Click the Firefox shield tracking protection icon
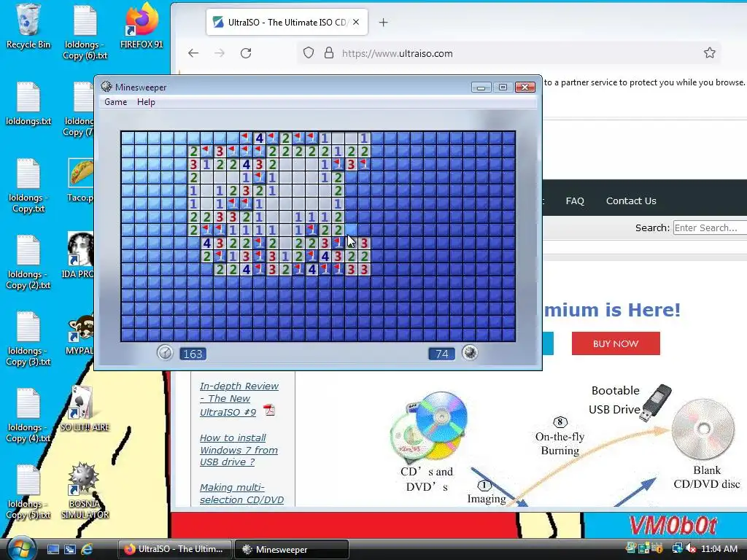Viewport: 747px width, 560px height. (x=309, y=52)
